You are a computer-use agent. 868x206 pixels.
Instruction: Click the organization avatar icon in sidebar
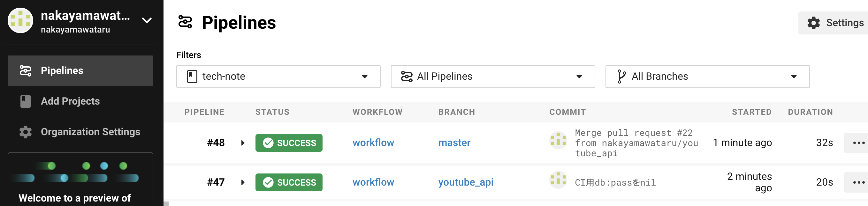(x=20, y=20)
